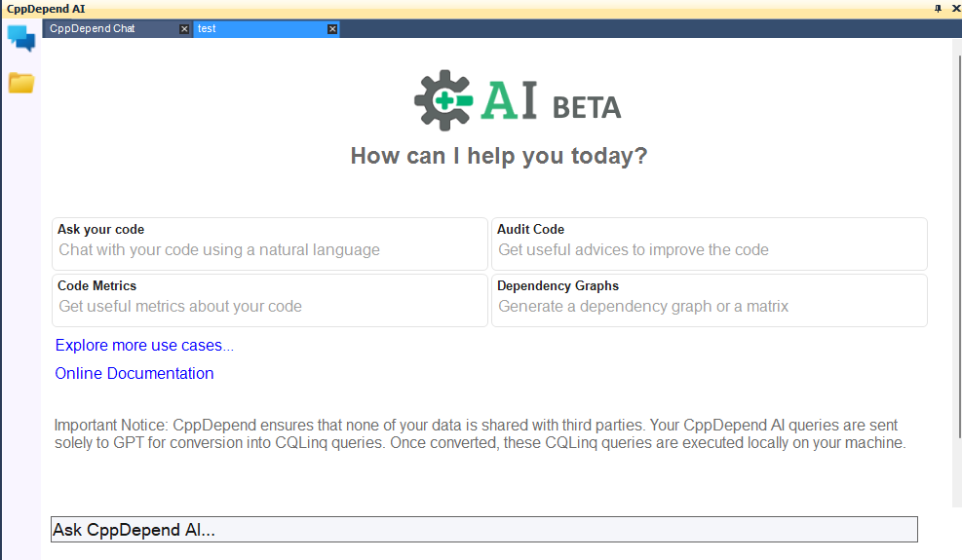Screen dimensions: 962x560
Task: Choose the Ask your code card
Action: (x=270, y=243)
